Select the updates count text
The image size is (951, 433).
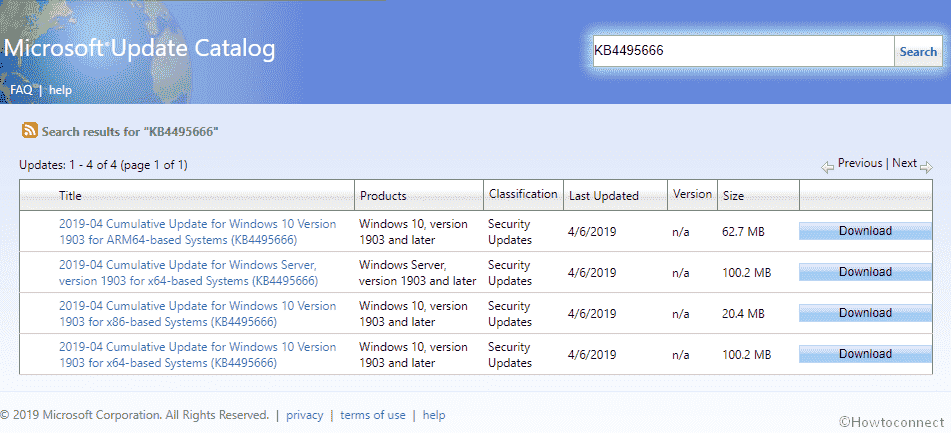click(x=103, y=165)
